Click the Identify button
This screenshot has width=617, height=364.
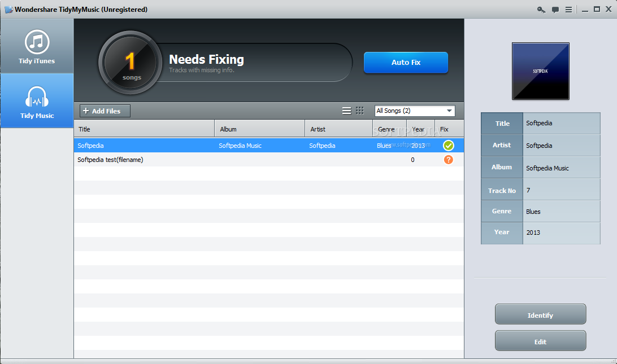(x=540, y=314)
